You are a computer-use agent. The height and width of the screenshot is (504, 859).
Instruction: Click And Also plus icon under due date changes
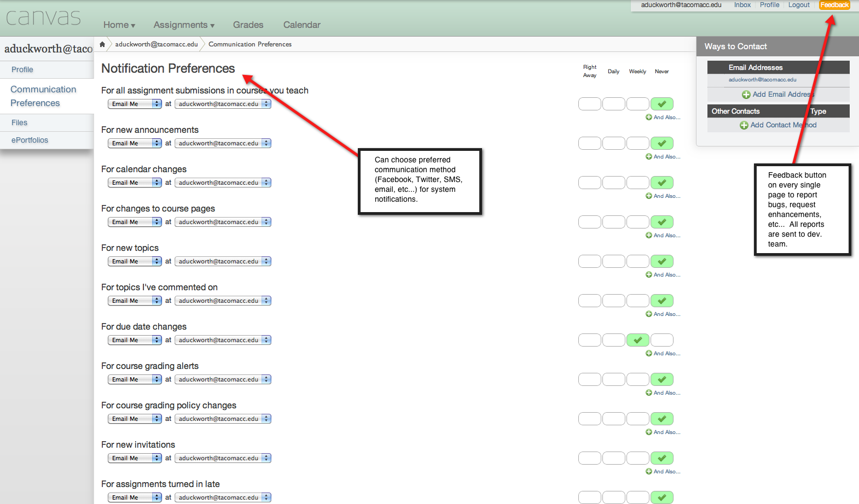click(x=648, y=354)
